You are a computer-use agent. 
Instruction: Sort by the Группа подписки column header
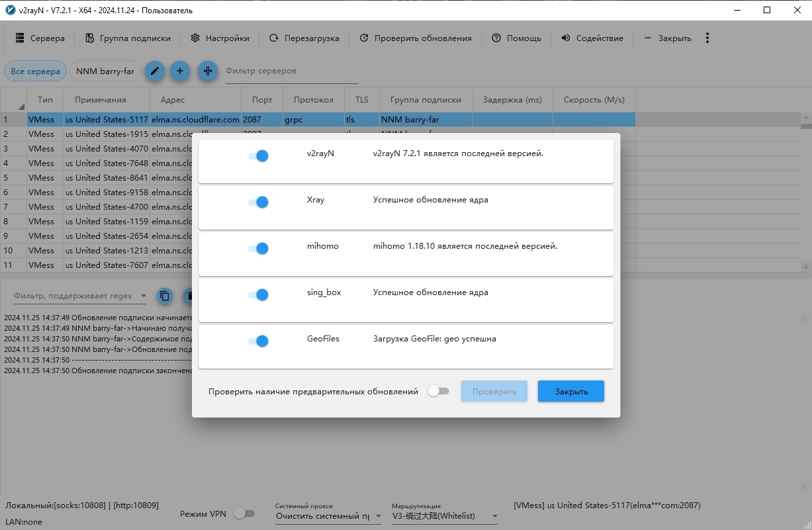click(x=426, y=100)
